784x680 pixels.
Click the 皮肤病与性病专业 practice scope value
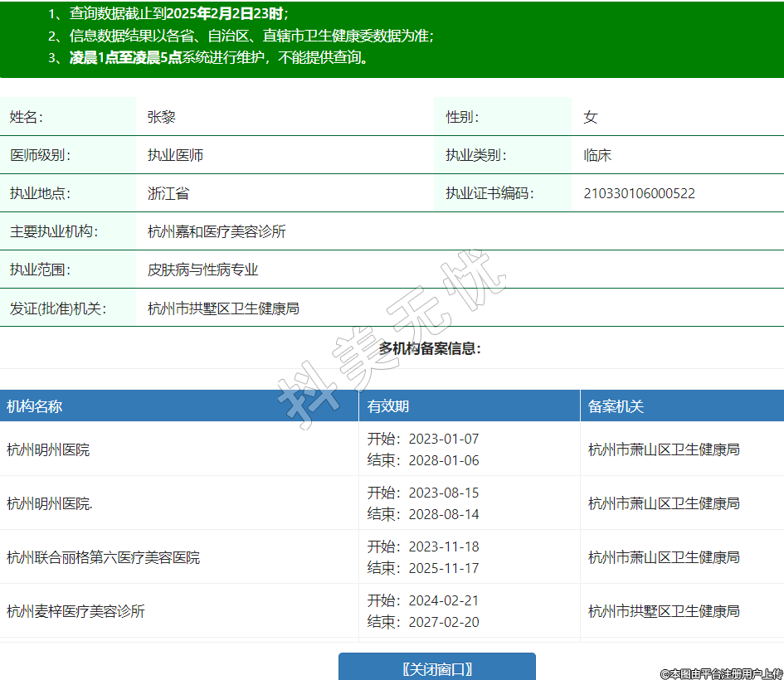pos(202,270)
